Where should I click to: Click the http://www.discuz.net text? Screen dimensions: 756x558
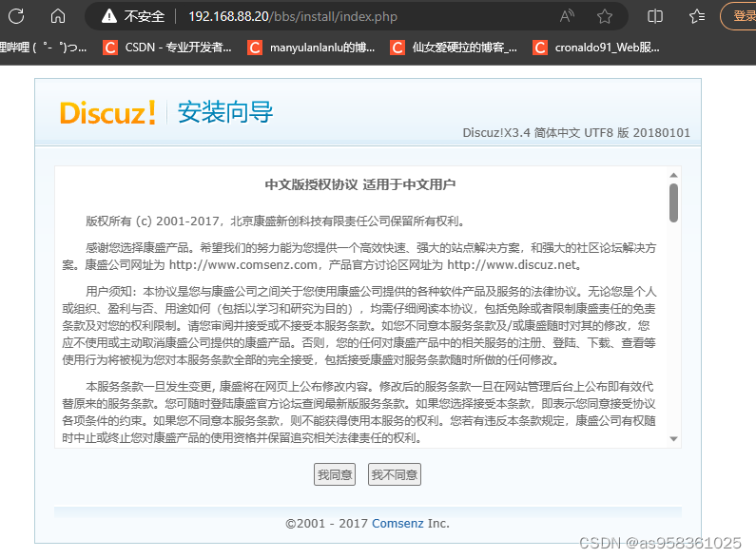click(512, 265)
